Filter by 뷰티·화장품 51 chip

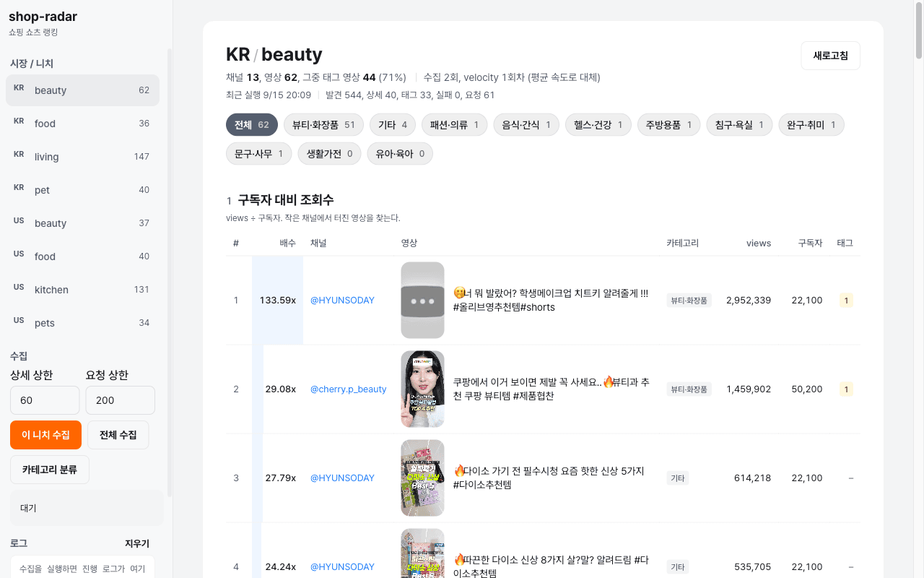323,125
